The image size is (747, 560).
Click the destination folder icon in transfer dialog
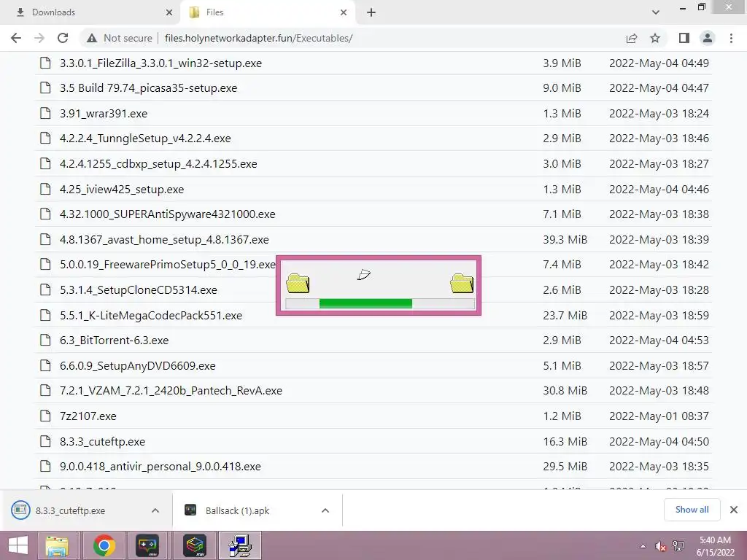point(462,284)
